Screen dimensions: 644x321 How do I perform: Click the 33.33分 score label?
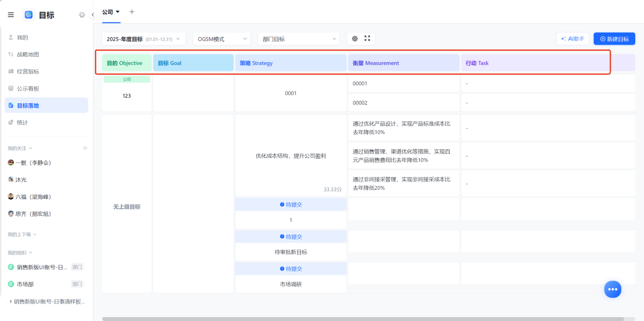[333, 189]
